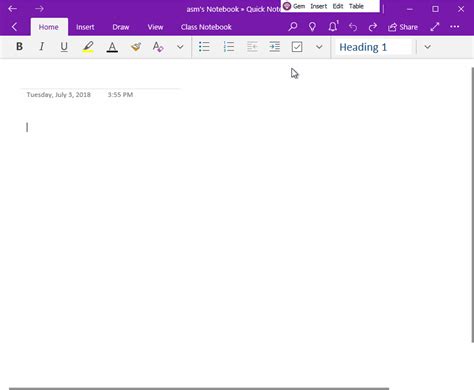
Task: Open the lightbulb Tell Me help
Action: click(312, 27)
